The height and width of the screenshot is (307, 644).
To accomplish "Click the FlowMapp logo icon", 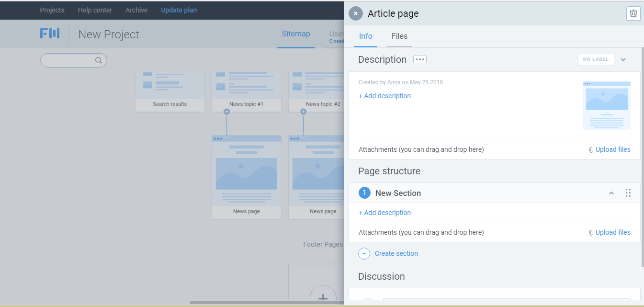I will click(x=50, y=34).
